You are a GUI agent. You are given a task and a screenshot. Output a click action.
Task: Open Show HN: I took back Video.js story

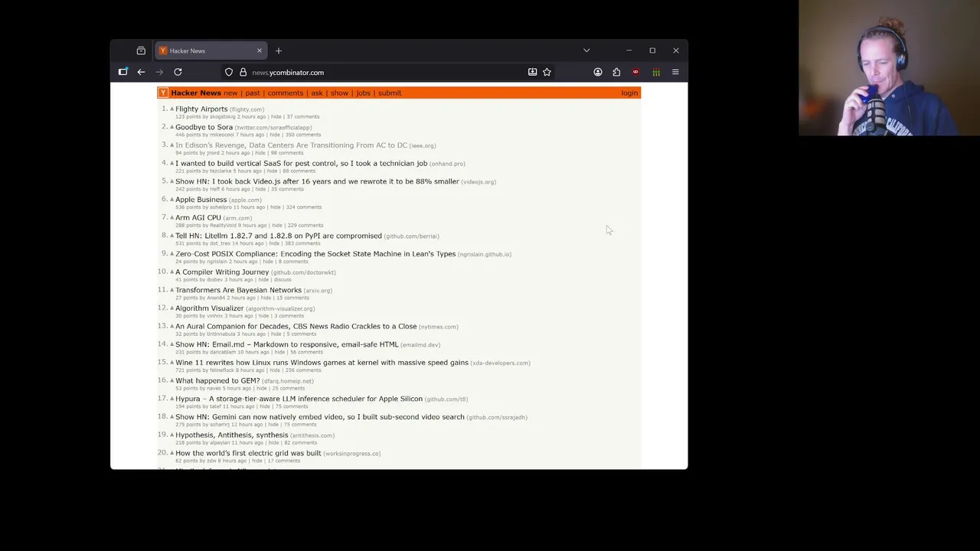tap(317, 181)
